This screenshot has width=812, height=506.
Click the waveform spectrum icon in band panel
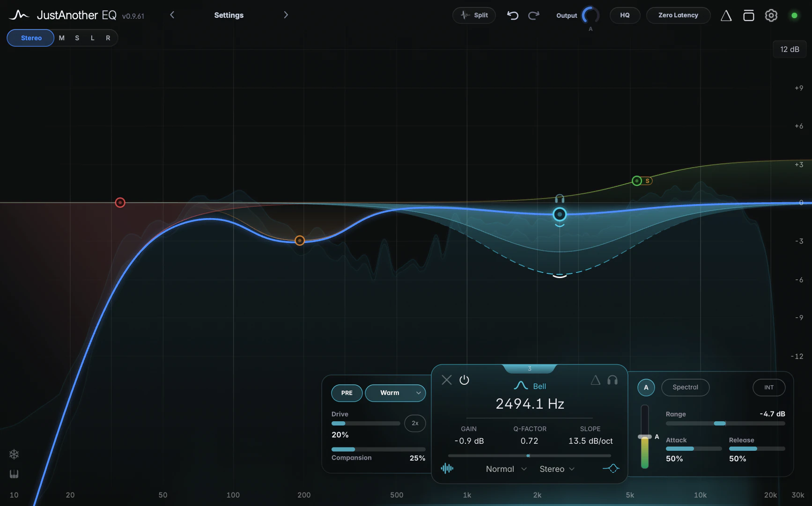click(x=447, y=468)
